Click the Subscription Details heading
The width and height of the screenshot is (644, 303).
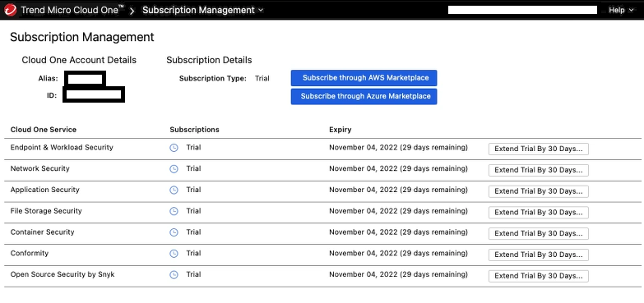point(209,60)
